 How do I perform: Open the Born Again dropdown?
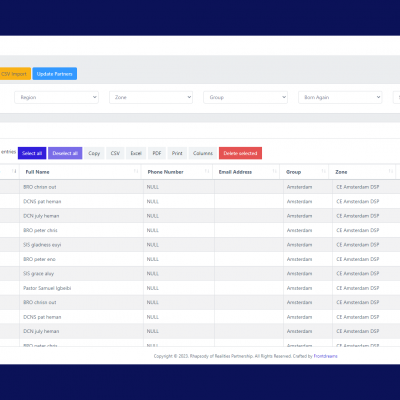coord(340,97)
